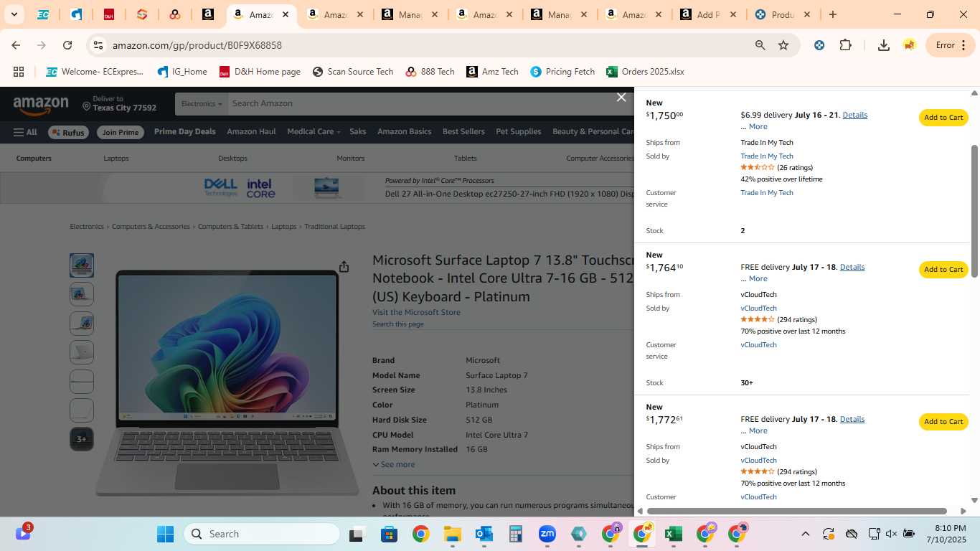Open the Laptops subnav category
Image resolution: width=980 pixels, height=551 pixels.
(x=116, y=159)
